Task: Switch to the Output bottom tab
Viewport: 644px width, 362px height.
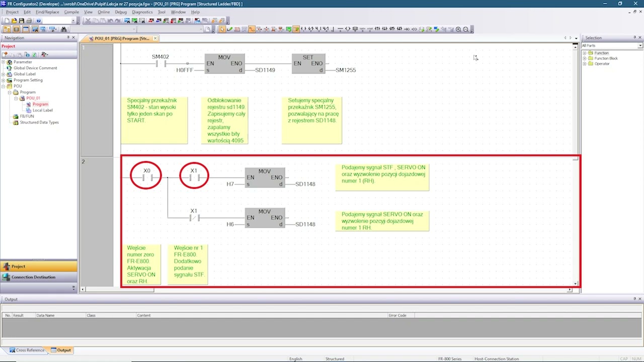Action: pyautogui.click(x=61, y=350)
